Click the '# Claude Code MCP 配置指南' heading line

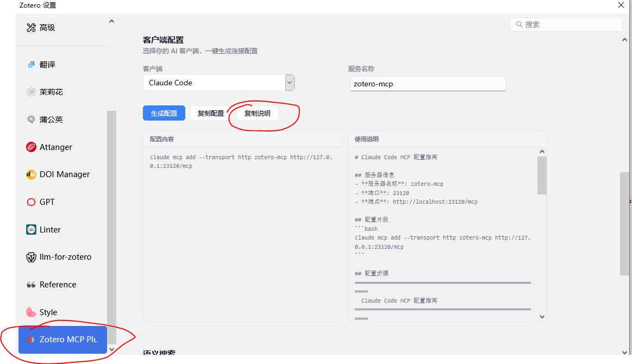[396, 157]
